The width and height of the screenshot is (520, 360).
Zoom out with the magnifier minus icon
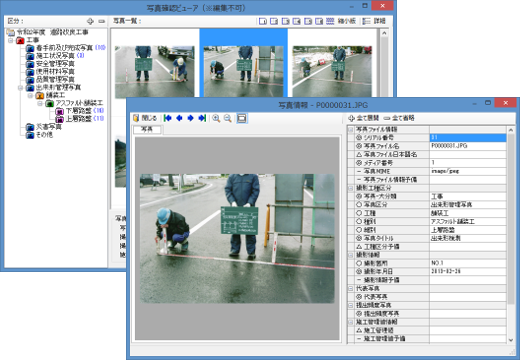(x=228, y=118)
